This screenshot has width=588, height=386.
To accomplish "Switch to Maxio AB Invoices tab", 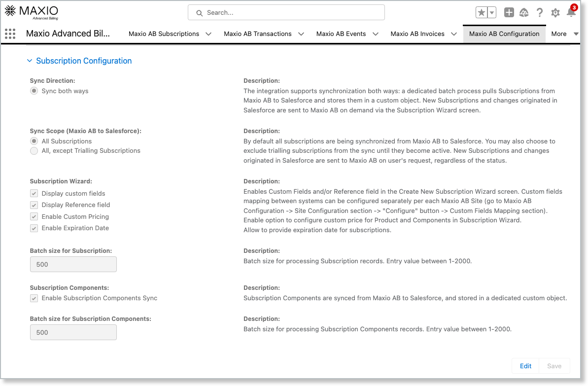I will coord(417,34).
